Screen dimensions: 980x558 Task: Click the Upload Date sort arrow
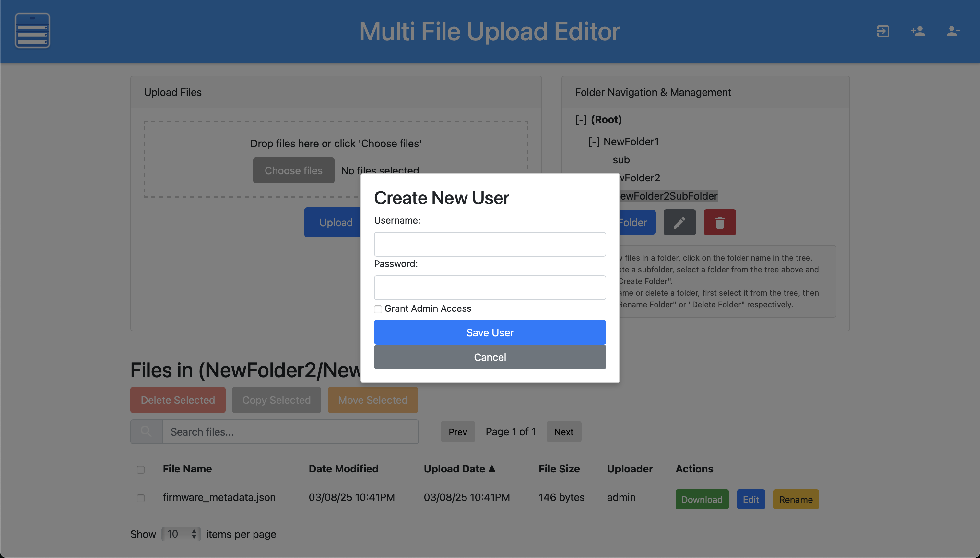point(492,468)
